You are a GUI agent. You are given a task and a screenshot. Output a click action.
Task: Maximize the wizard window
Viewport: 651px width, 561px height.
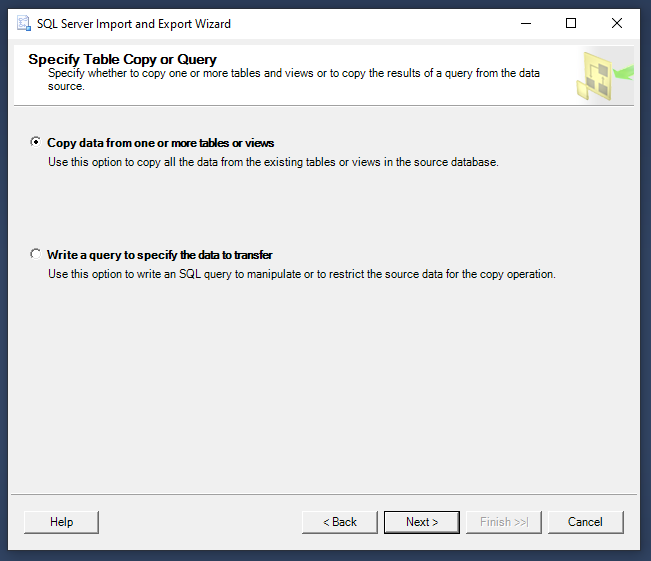coord(571,24)
